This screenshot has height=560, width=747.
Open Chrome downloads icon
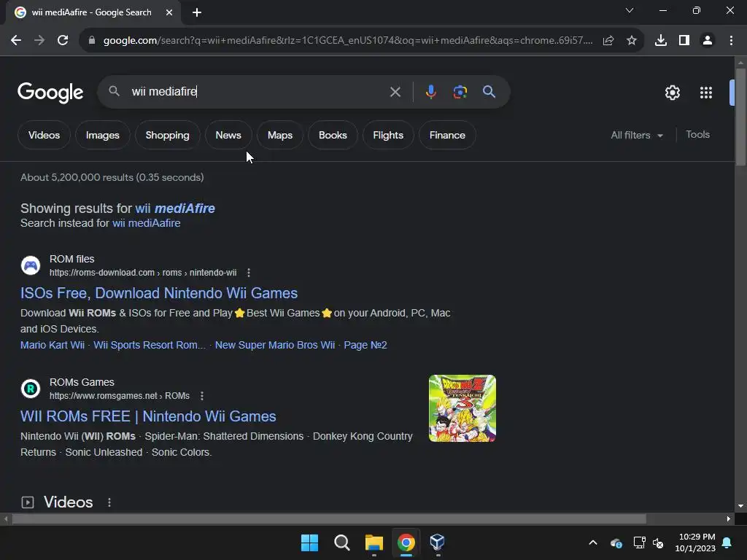coord(661,41)
